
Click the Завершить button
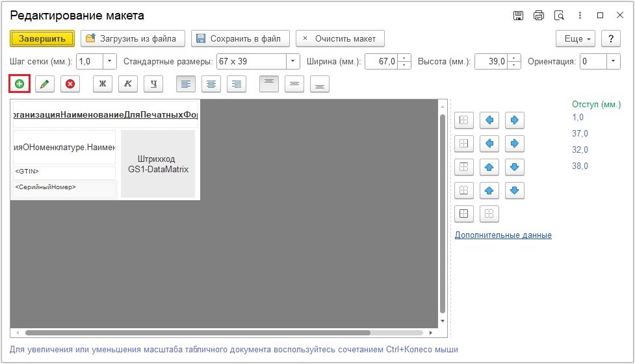tap(42, 39)
